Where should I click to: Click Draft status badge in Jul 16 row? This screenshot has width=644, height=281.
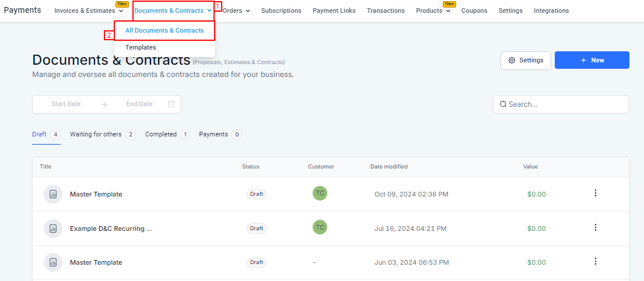pos(257,229)
